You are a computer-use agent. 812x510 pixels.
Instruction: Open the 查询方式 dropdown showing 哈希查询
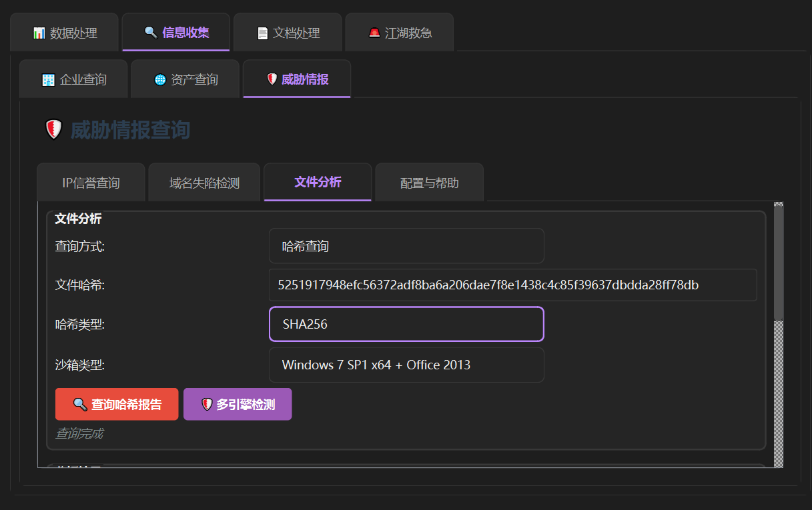click(406, 246)
